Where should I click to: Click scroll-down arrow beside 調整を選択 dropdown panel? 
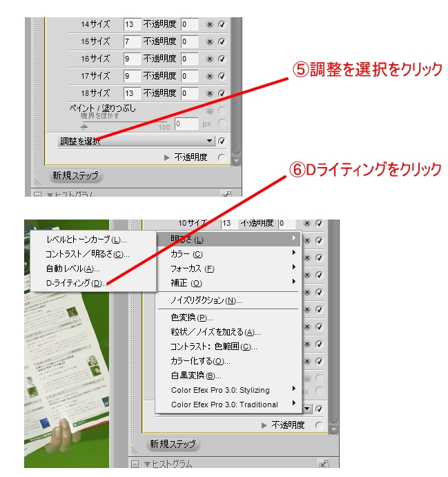click(236, 161)
